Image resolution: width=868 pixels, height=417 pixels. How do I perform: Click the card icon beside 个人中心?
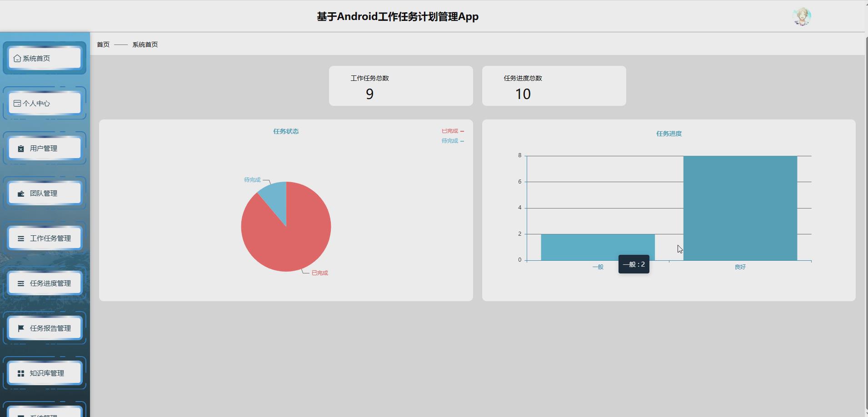[17, 103]
